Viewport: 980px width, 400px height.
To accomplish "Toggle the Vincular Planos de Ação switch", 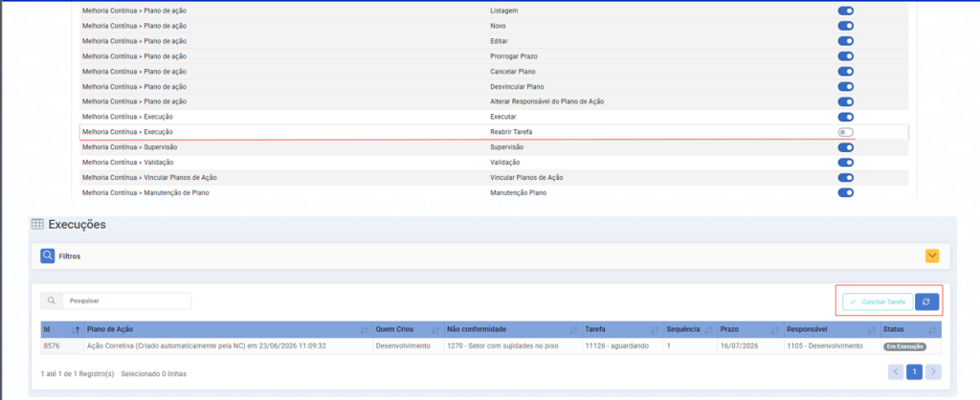I will (846, 177).
